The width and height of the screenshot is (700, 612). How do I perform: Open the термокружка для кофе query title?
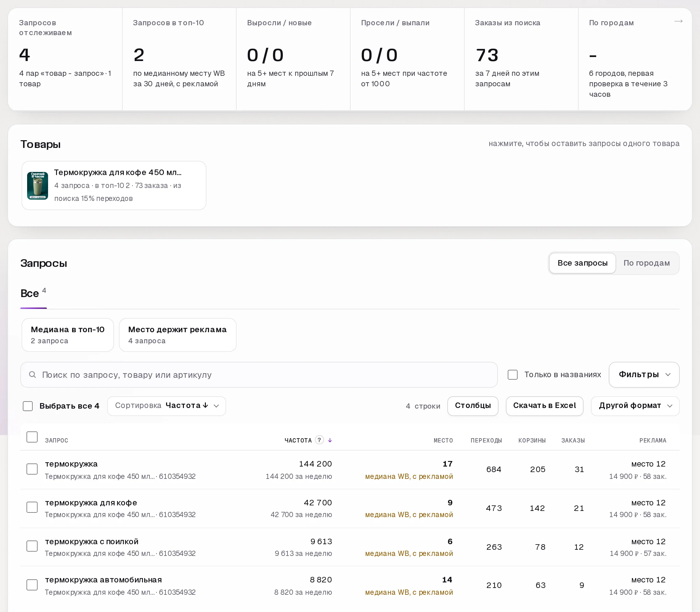pos(91,503)
